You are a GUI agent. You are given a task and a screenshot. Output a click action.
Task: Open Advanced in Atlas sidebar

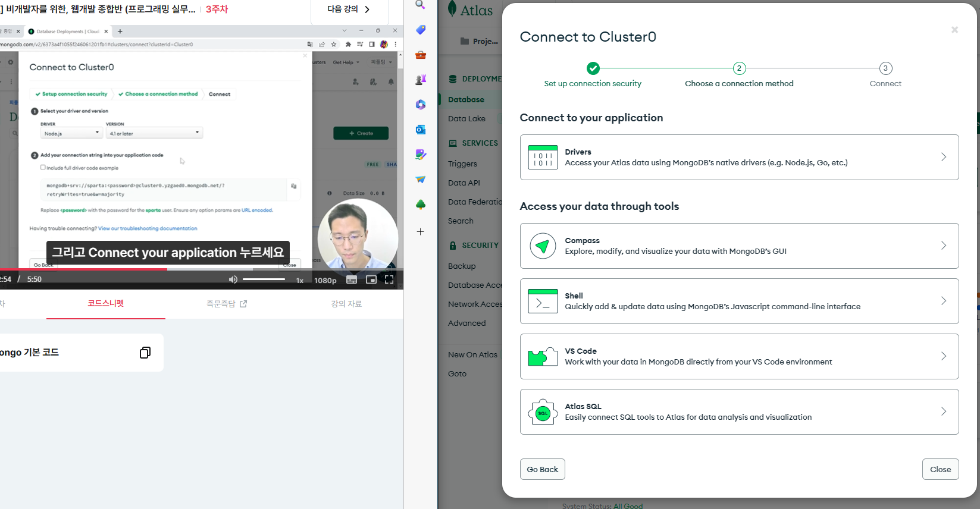466,323
